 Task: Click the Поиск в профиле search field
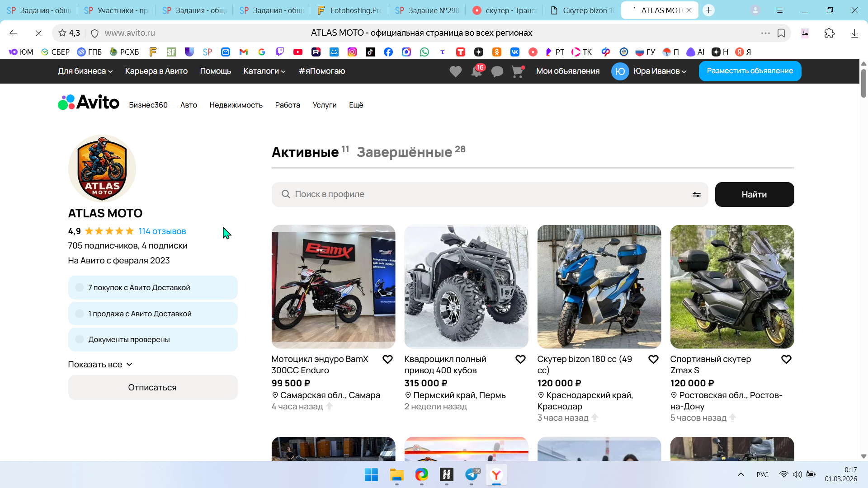pyautogui.click(x=488, y=194)
